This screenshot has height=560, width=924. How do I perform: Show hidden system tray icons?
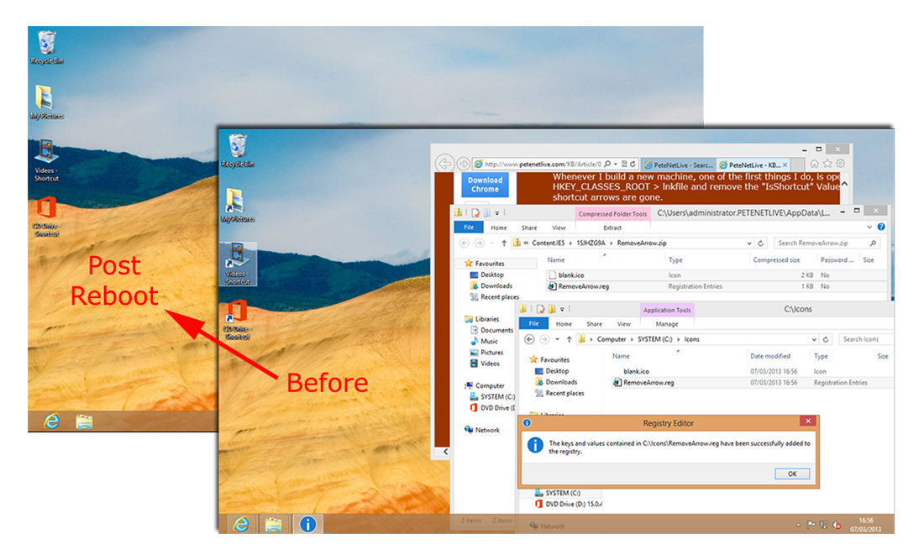[x=799, y=525]
